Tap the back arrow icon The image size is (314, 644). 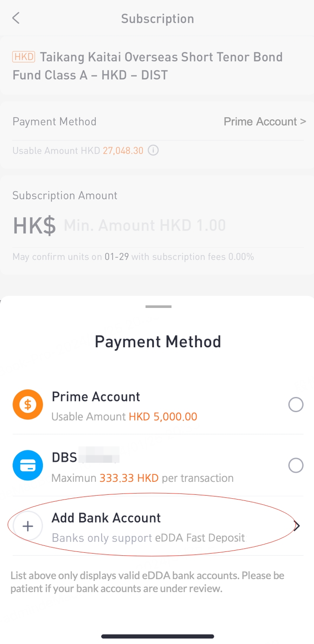(16, 18)
